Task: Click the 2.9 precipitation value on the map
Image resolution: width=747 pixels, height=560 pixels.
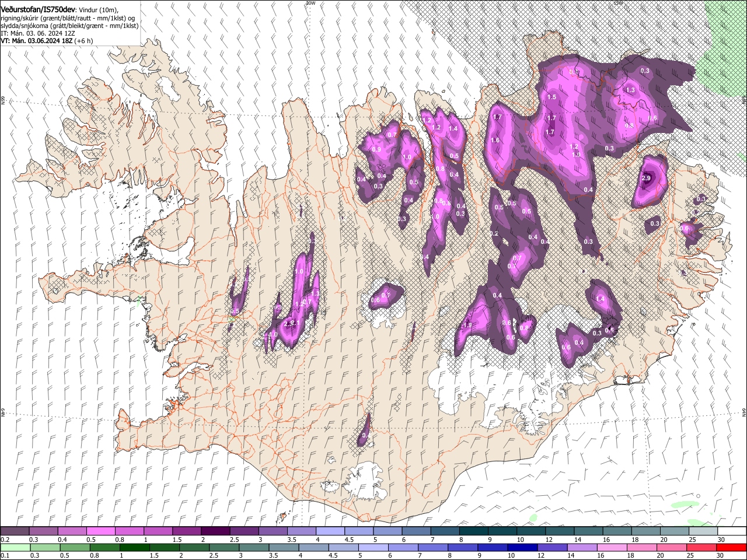Action: tap(646, 178)
